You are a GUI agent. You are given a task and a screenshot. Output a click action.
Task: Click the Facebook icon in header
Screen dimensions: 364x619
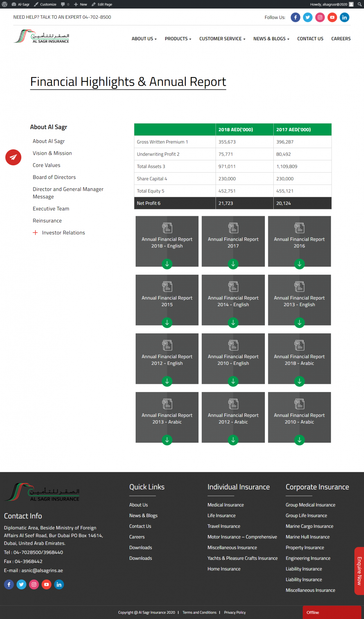[x=295, y=17]
